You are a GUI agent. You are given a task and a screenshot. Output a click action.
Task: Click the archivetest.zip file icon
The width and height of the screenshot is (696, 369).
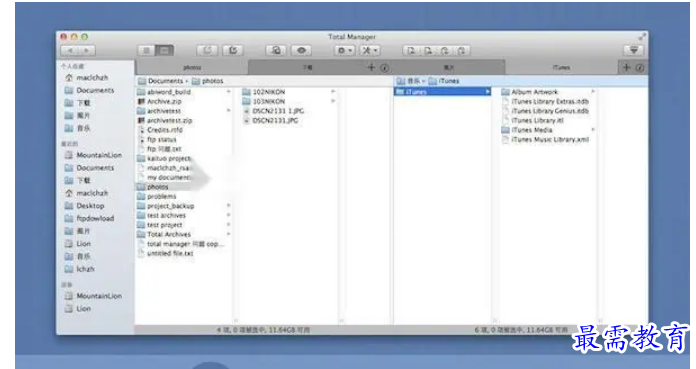pyautogui.click(x=141, y=120)
